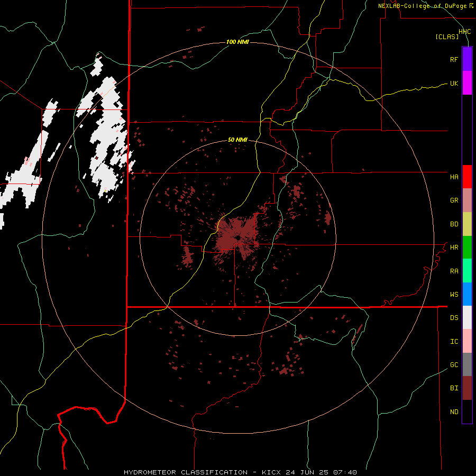Click the HHC product code label

(465, 32)
